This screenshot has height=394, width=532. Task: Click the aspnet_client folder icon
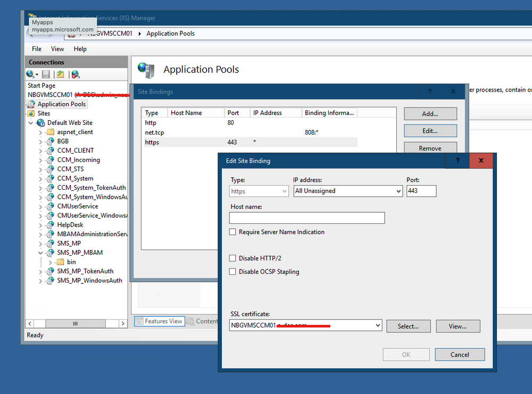50,132
